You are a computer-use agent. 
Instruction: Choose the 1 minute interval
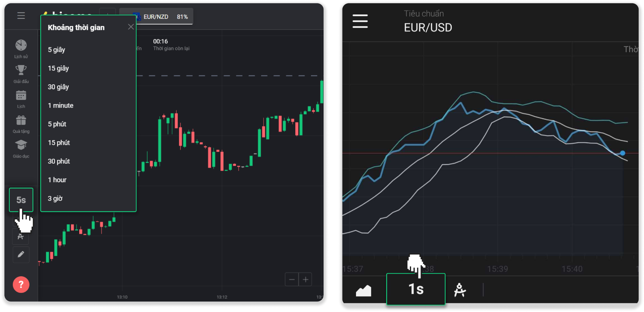pos(61,106)
